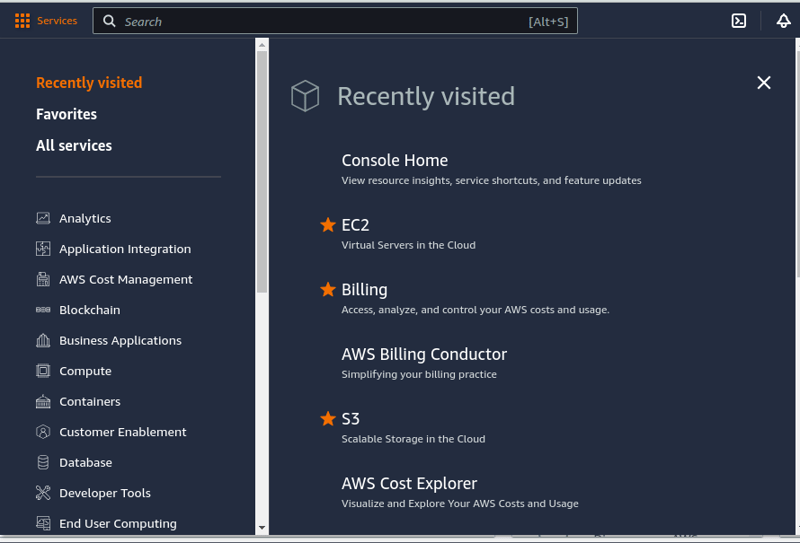Open the Containers category
This screenshot has height=543, width=800.
[90, 402]
